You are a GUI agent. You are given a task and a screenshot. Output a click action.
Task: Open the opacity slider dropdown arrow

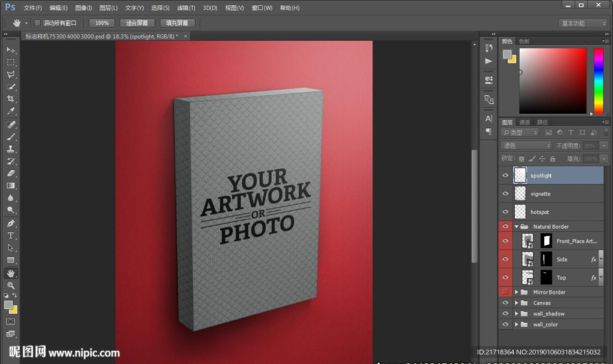[x=604, y=145]
